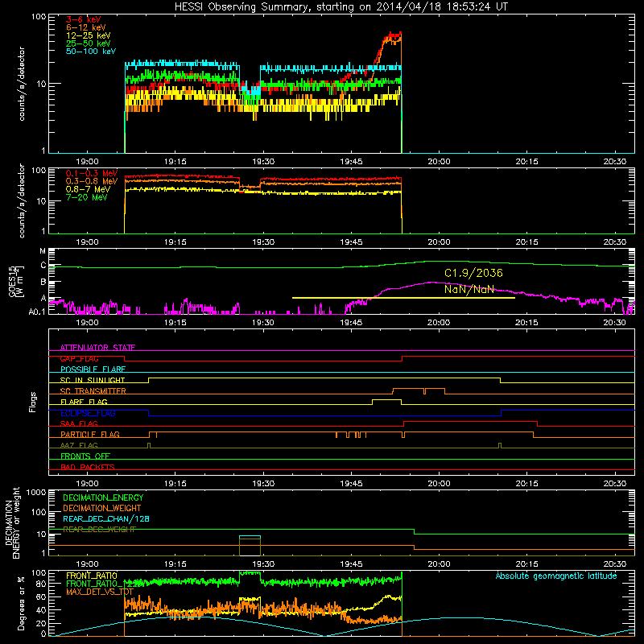Click the DECIMATION_ENERGY legend label

pos(103,497)
